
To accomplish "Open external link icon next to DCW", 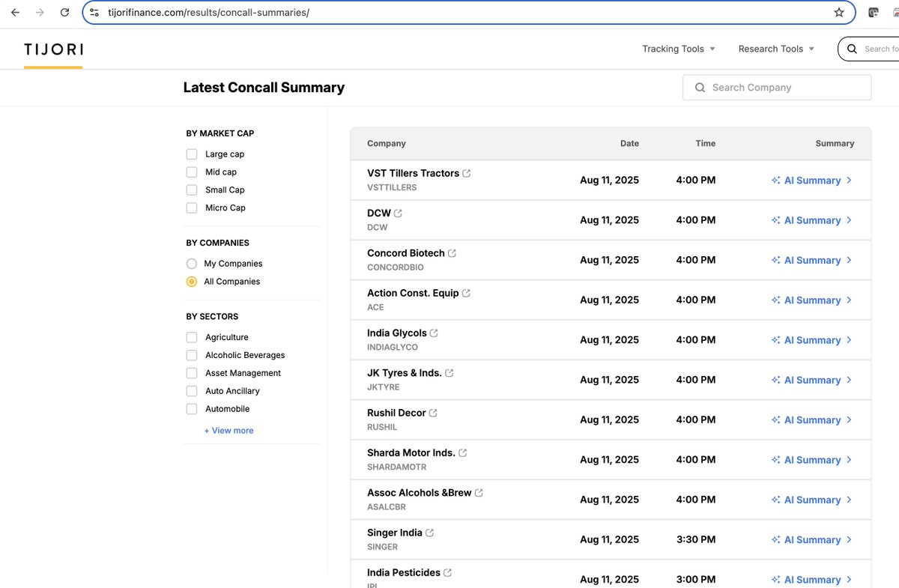I will click(x=398, y=213).
